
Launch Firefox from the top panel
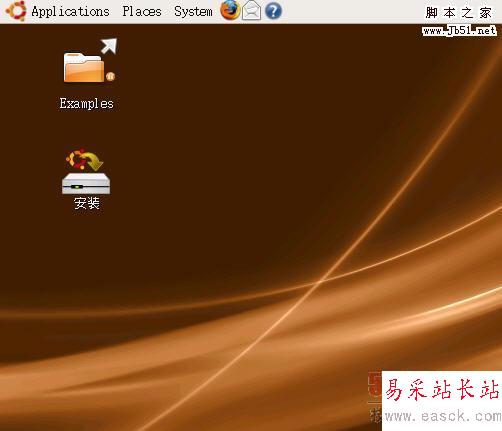pos(230,10)
